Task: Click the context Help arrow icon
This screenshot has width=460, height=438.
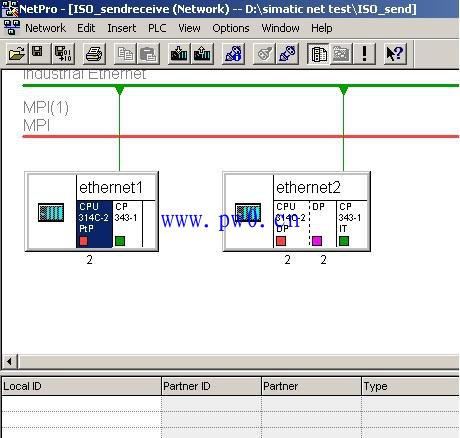Action: pos(395,53)
